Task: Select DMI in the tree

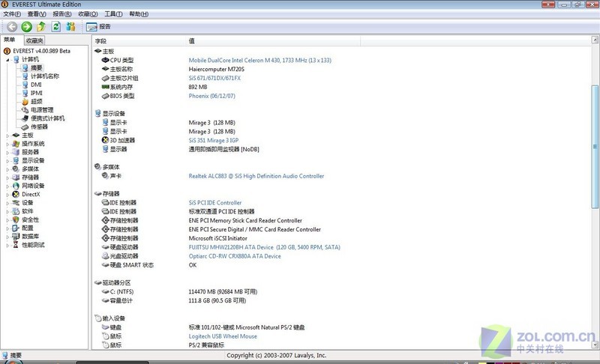Action: 36,85
